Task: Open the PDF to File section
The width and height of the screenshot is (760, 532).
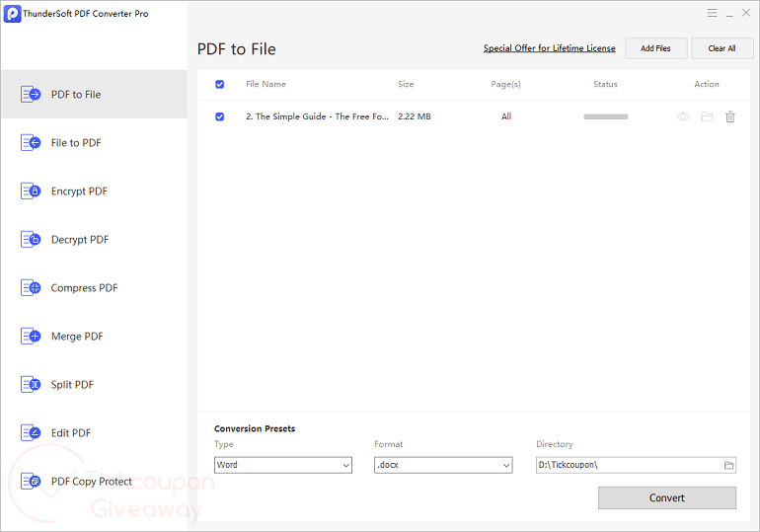Action: click(94, 94)
